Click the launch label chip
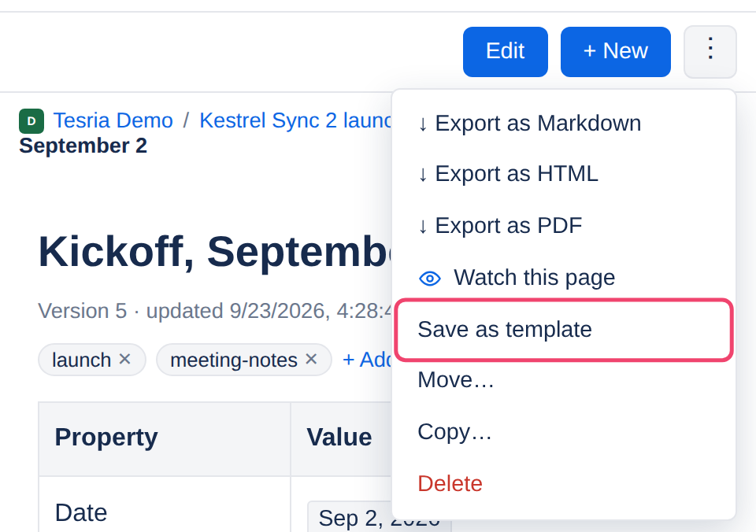This screenshot has width=756, height=532. coord(92,360)
